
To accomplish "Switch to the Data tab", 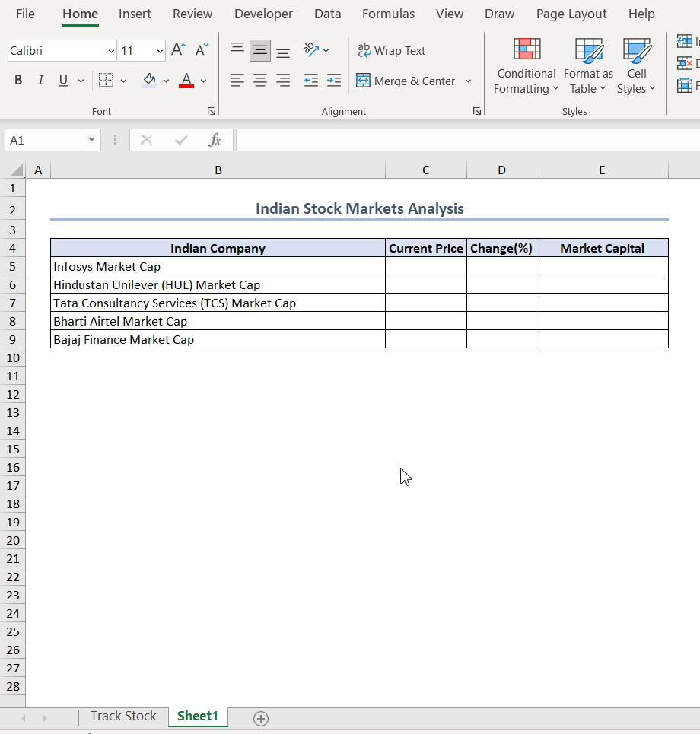I will point(328,14).
